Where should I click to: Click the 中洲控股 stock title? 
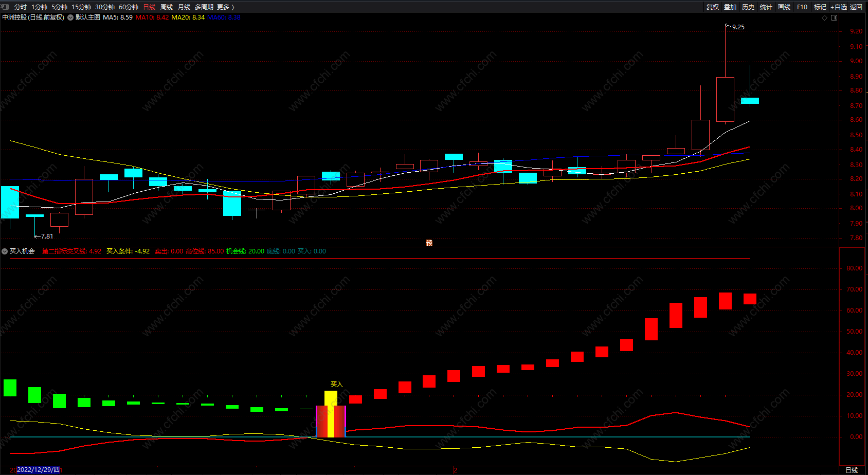point(33,17)
